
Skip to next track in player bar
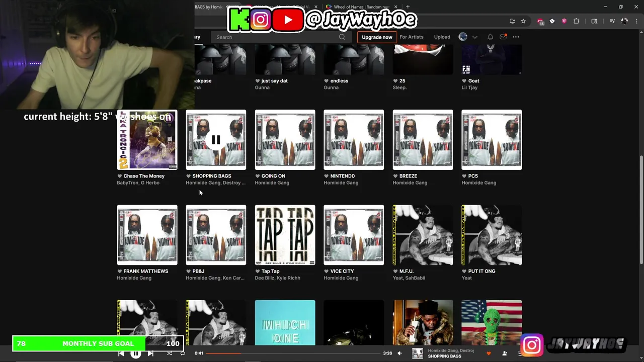pos(150,353)
